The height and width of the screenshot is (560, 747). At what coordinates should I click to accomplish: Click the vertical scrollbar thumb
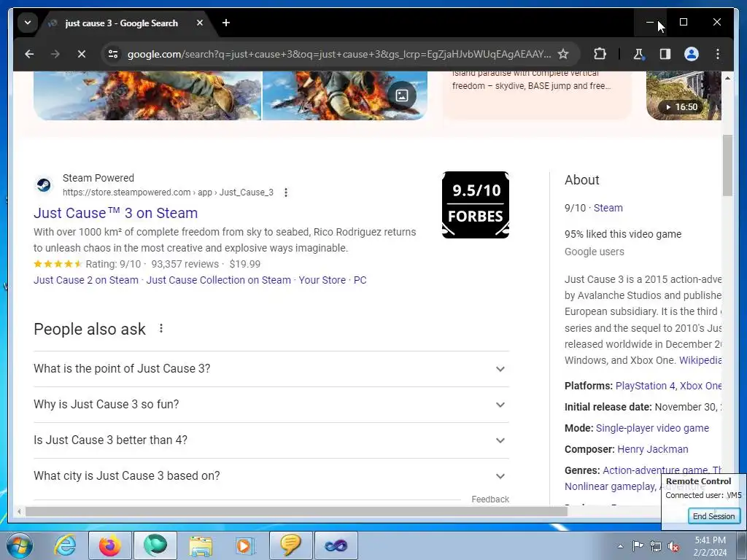[x=727, y=166]
